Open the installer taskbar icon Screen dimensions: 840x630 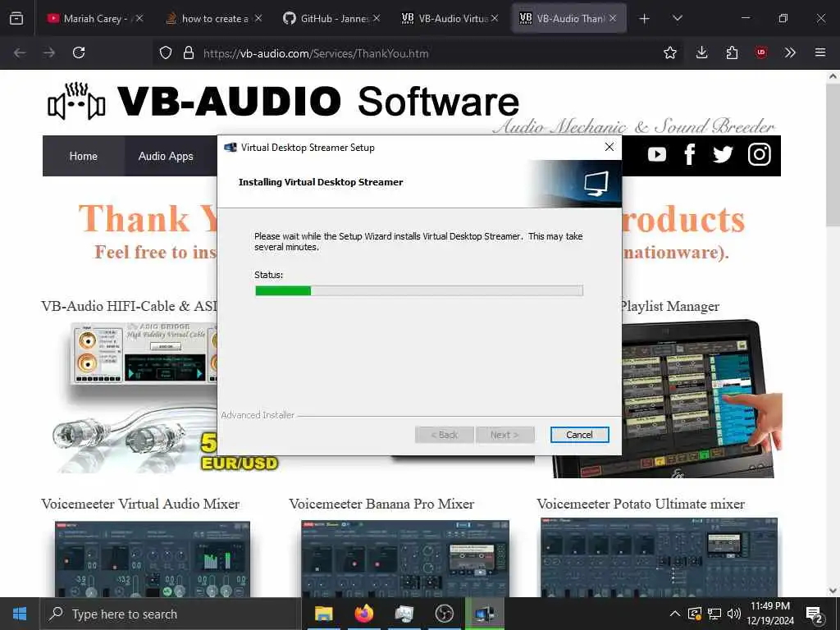pyautogui.click(x=484, y=614)
